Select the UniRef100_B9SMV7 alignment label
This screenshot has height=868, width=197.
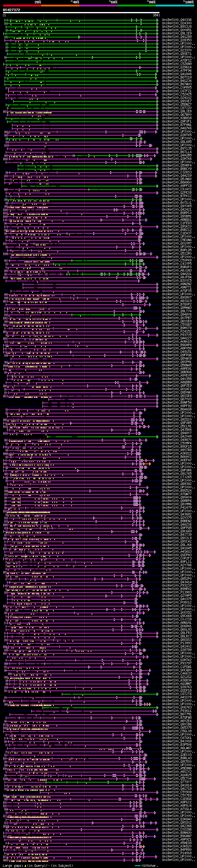click(x=177, y=298)
